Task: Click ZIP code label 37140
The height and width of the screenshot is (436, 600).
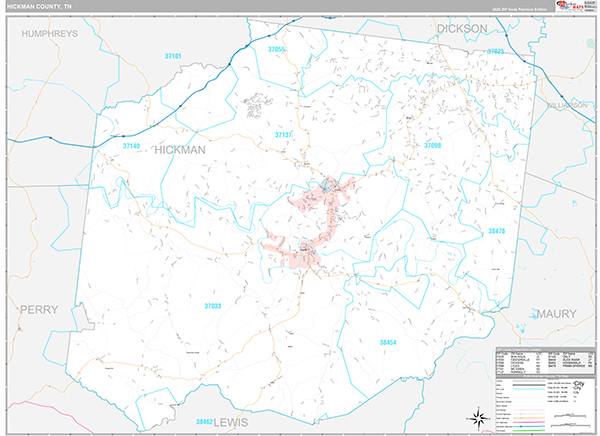Action: 131,146
